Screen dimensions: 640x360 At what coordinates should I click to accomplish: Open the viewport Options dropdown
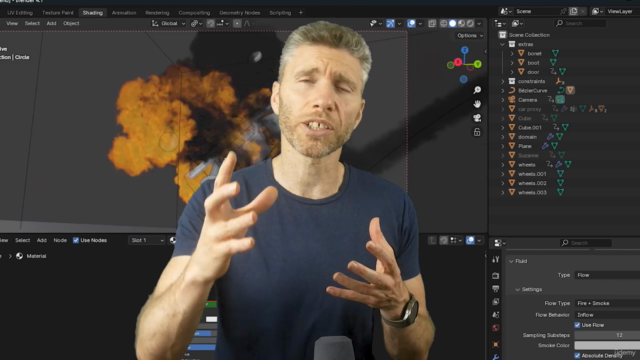click(x=470, y=36)
